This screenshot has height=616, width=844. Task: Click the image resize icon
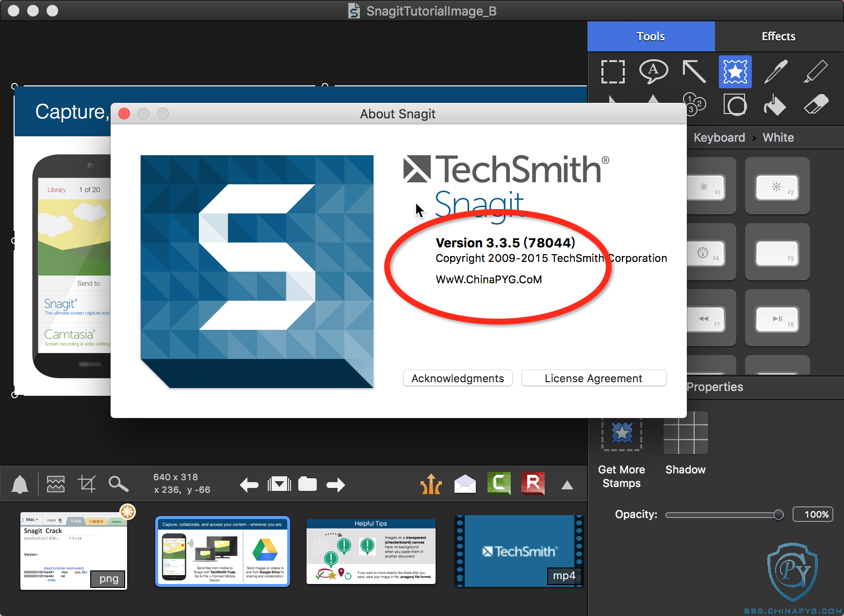[x=55, y=484]
